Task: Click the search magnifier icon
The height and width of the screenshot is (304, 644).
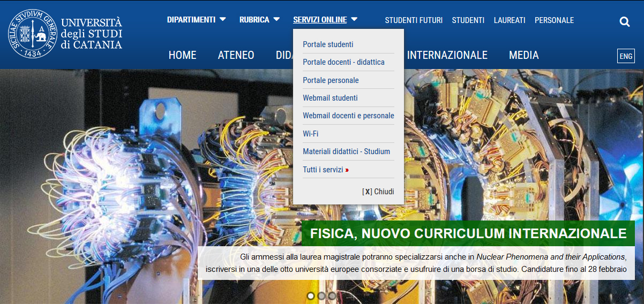Action: (625, 21)
